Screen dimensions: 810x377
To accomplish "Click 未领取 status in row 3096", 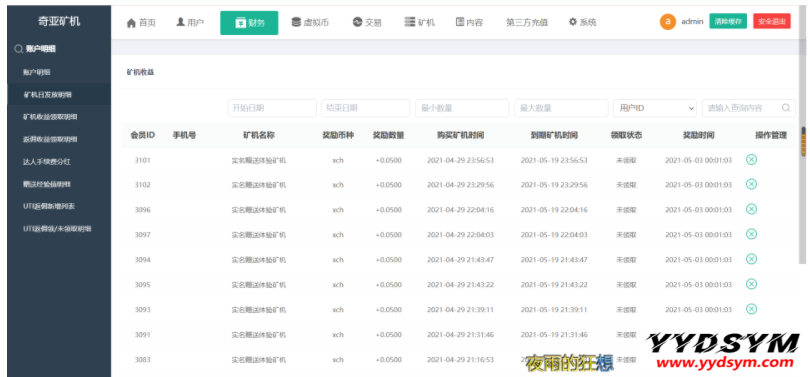I will click(626, 210).
